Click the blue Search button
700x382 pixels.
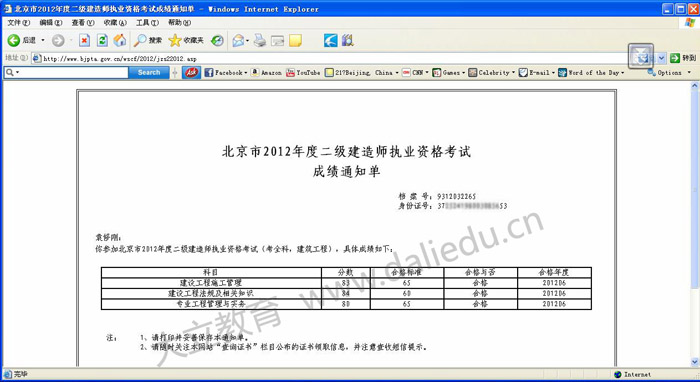click(x=149, y=72)
